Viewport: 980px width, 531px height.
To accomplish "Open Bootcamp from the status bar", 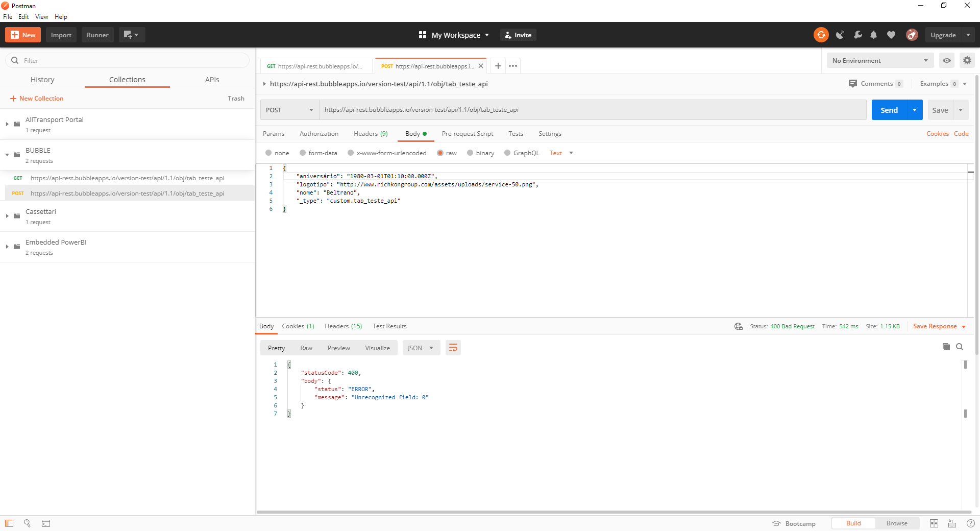I will (794, 523).
